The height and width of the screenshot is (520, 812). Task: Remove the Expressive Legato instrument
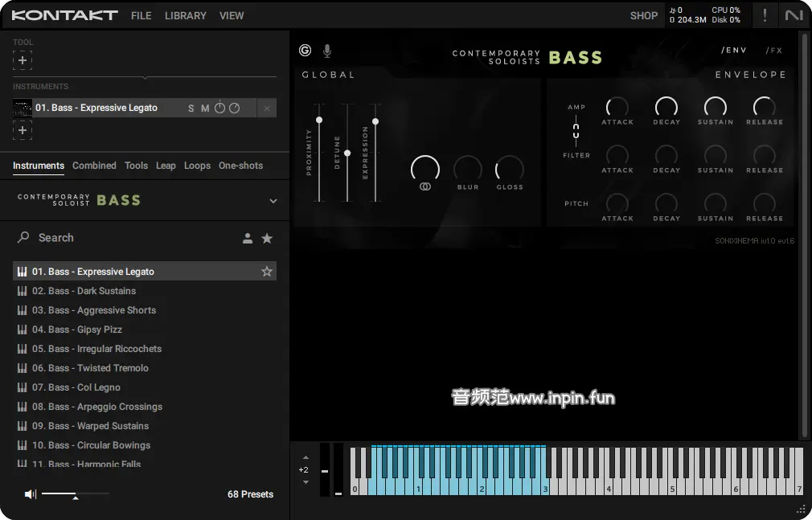(267, 109)
